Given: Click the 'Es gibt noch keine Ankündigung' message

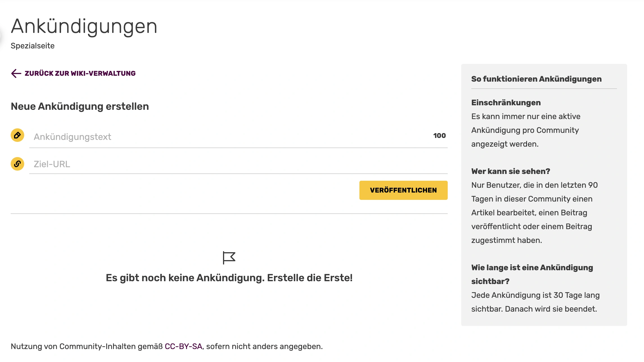Looking at the screenshot, I should pyautogui.click(x=229, y=278).
